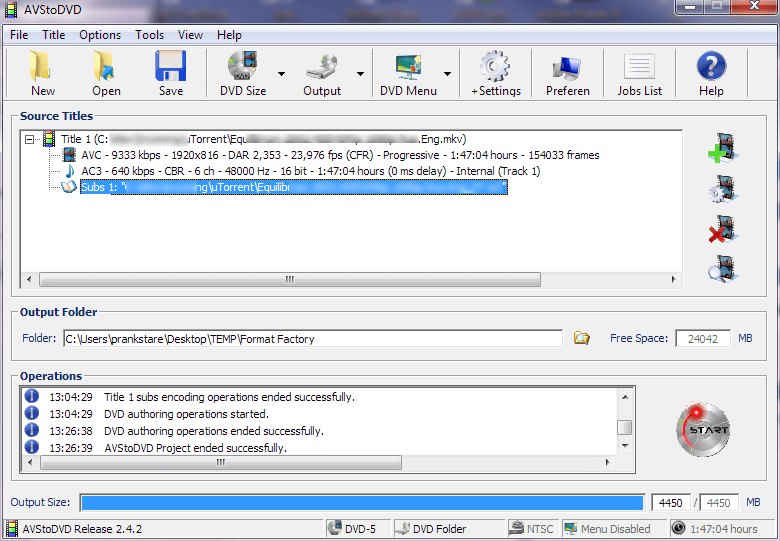Expand the DVD Menu dropdown arrow
Image resolution: width=780 pixels, height=541 pixels.
tap(447, 74)
